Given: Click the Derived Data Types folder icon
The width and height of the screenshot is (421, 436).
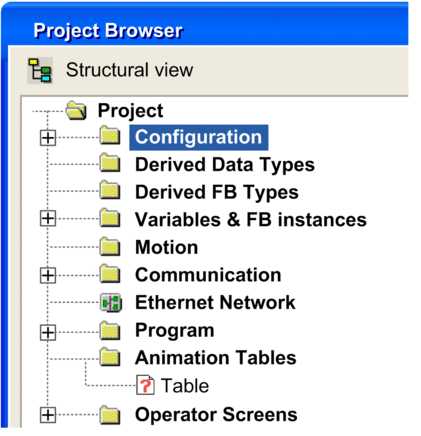Looking at the screenshot, I should click(x=110, y=164).
